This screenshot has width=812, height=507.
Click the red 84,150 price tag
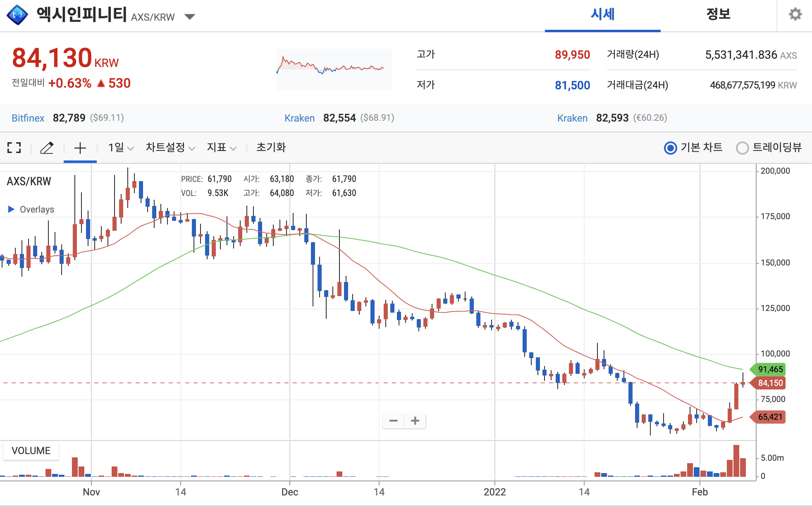click(770, 383)
